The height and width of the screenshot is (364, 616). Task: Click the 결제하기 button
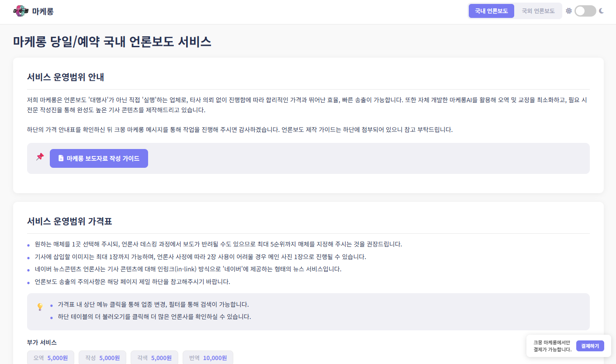point(590,346)
